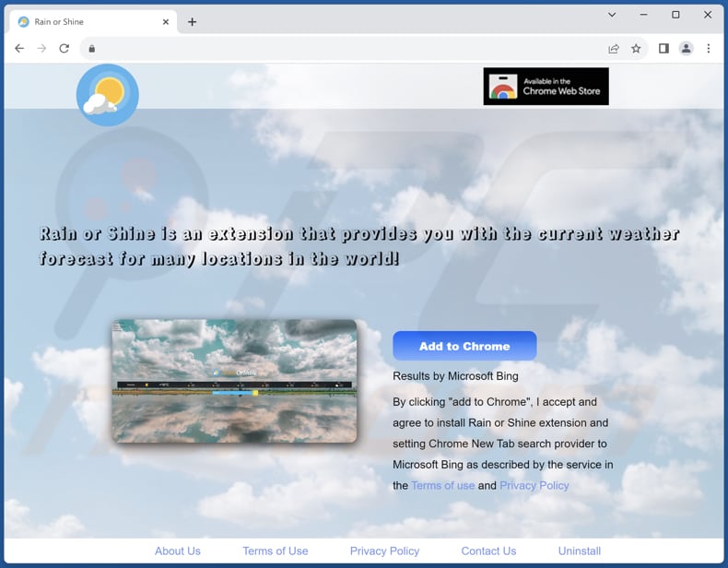Select 'Results by Microsoft Bing' text
Viewport: 728px width, 568px height.
pyautogui.click(x=455, y=376)
